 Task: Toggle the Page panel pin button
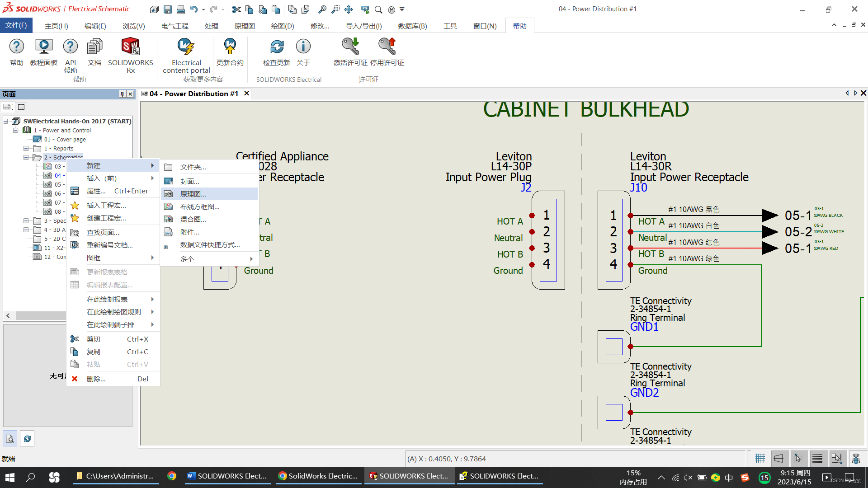click(122, 94)
